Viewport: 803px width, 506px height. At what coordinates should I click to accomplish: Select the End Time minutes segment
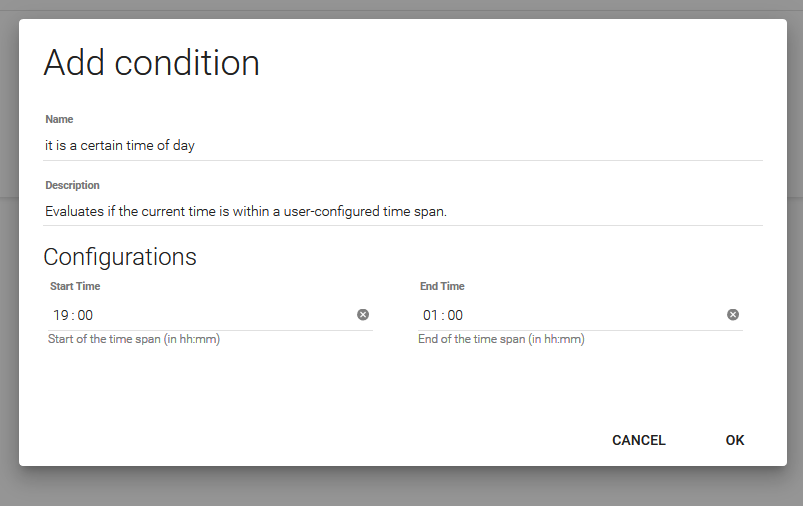pos(456,316)
